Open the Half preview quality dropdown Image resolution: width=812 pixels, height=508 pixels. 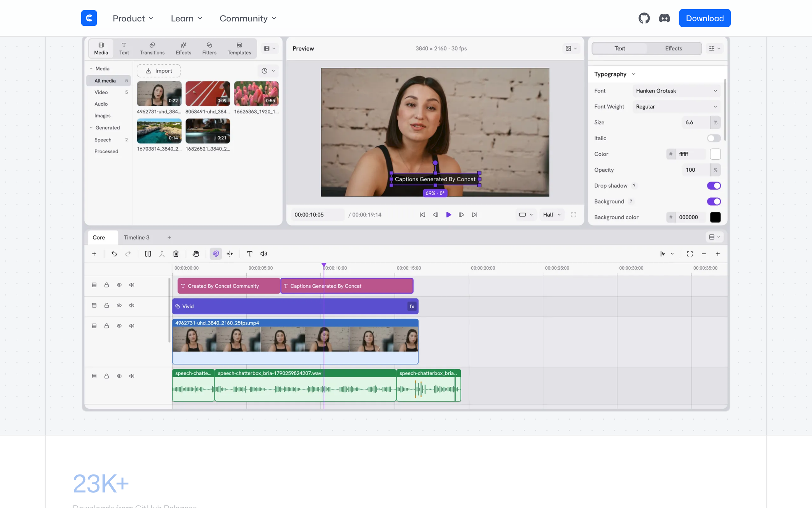[552, 215]
